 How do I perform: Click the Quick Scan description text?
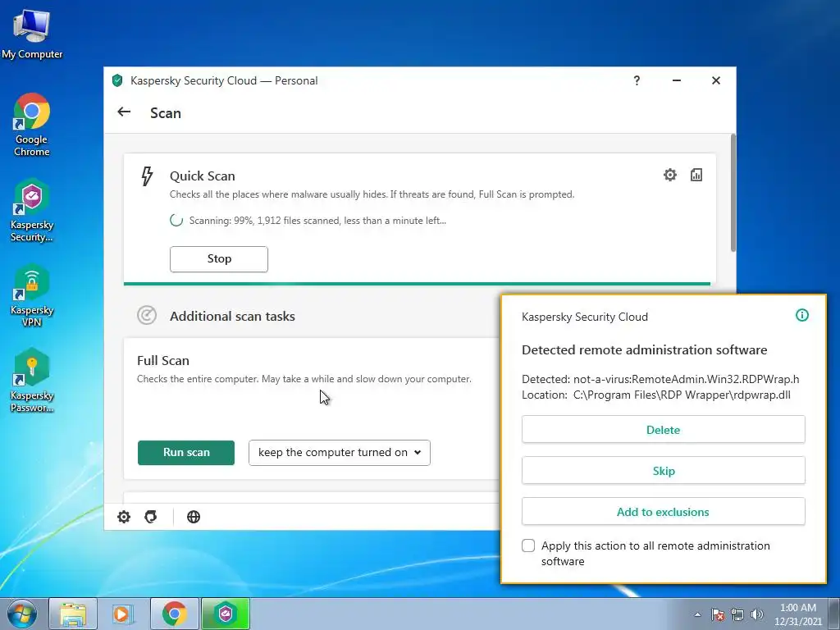(x=372, y=194)
